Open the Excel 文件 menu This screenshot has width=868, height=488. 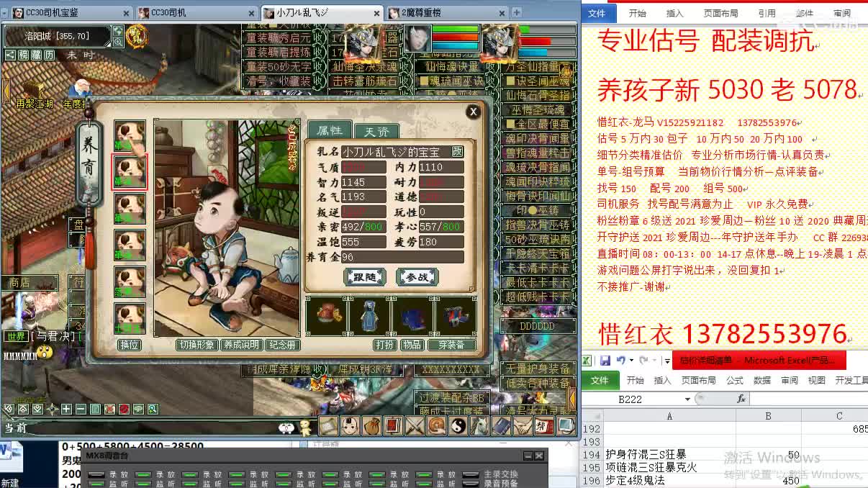(x=600, y=380)
